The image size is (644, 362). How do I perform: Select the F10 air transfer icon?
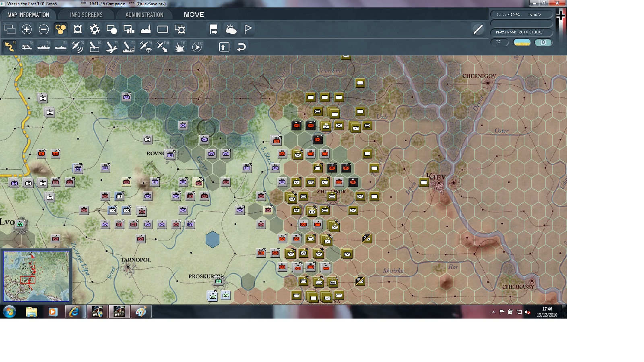(163, 47)
